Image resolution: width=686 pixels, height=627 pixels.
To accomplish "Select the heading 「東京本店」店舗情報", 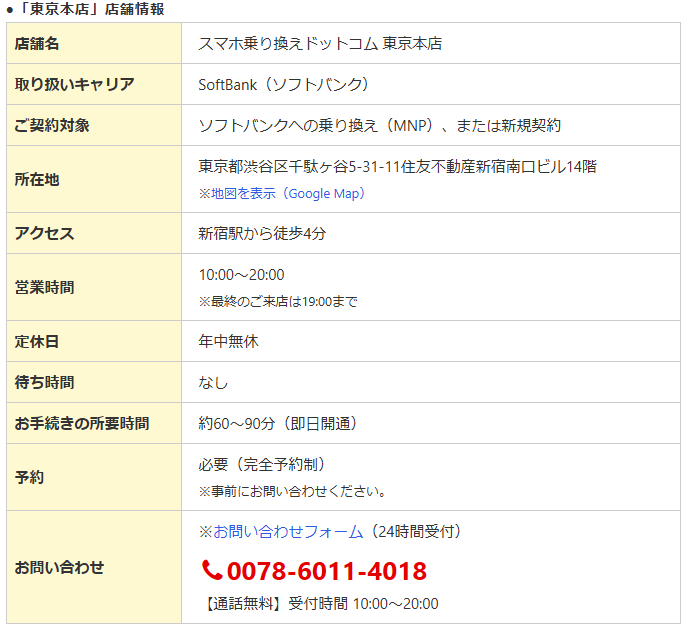I will pyautogui.click(x=92, y=9).
